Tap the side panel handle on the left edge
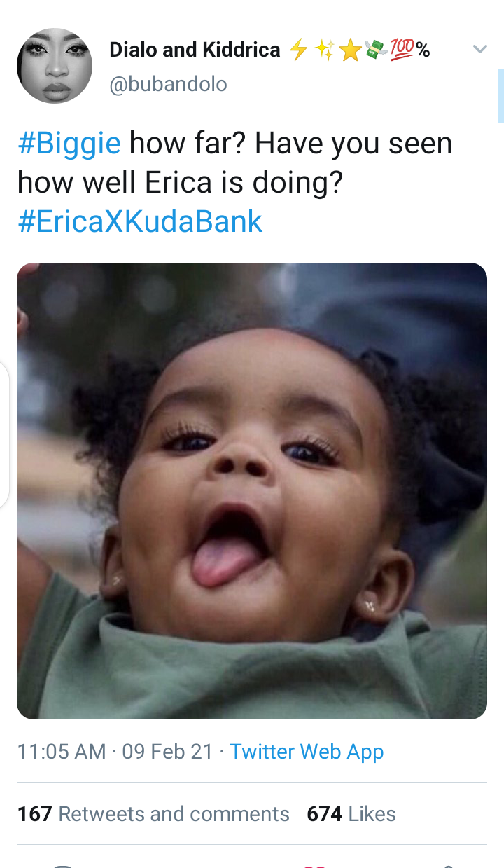The width and height of the screenshot is (504, 868). coord(4,434)
